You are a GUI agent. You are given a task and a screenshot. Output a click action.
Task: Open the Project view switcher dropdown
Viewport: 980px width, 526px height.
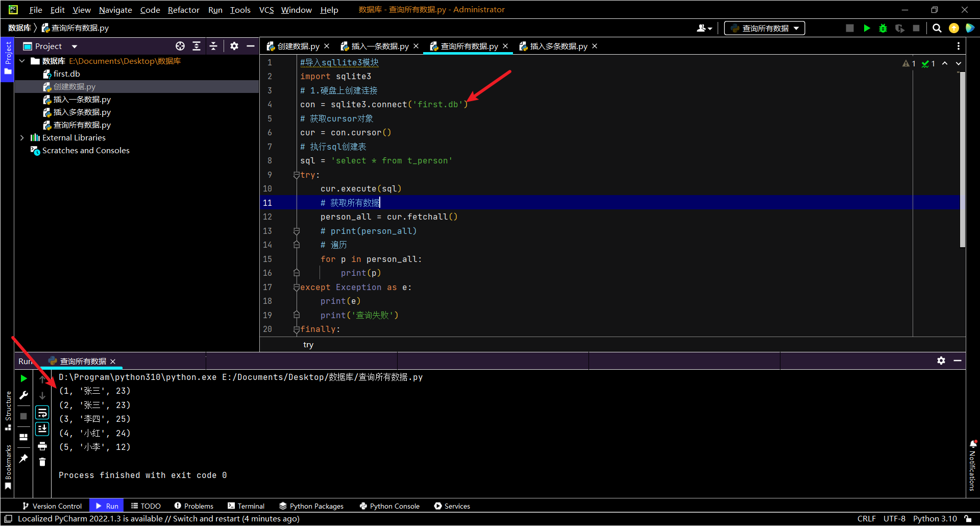click(x=73, y=46)
